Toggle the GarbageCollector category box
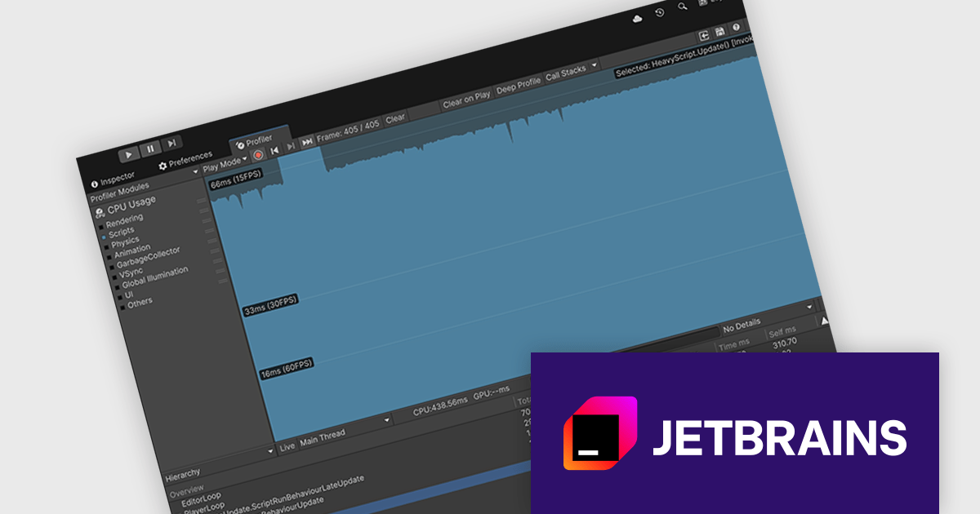 coord(112,268)
